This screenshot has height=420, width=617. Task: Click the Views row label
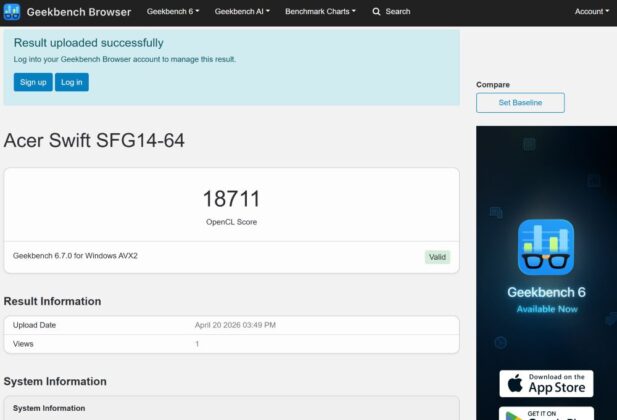click(23, 344)
